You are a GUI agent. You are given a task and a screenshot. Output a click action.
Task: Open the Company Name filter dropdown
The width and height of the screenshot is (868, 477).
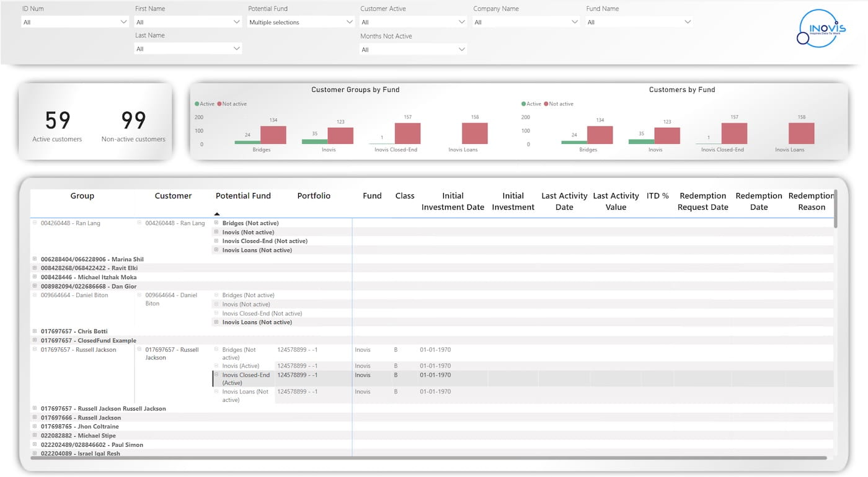(526, 22)
